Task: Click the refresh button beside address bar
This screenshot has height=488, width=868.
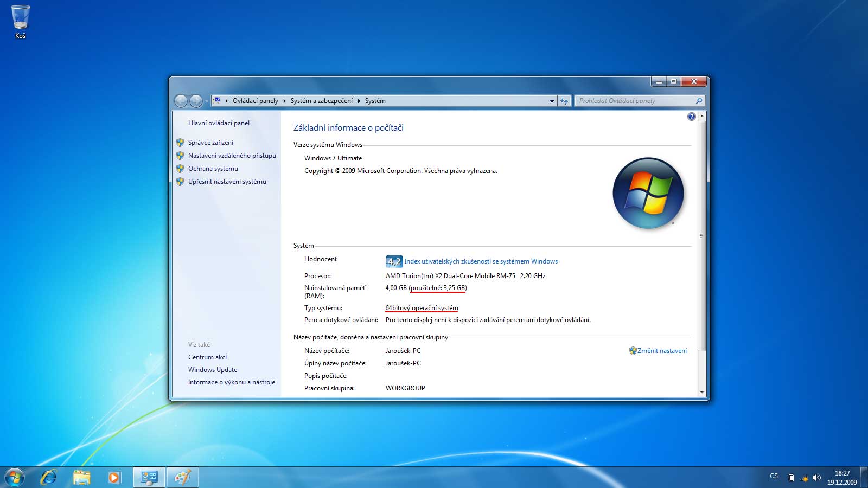Action: (564, 101)
